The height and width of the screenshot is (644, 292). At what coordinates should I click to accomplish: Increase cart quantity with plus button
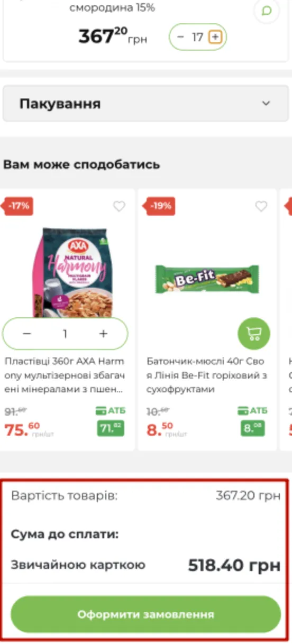pyautogui.click(x=215, y=37)
